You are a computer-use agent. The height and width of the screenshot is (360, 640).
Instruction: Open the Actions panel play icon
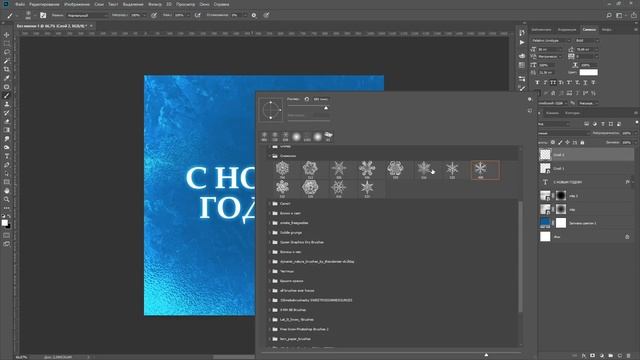click(522, 42)
